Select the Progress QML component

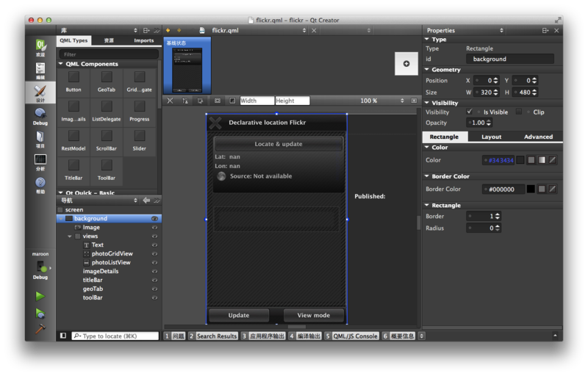click(x=140, y=112)
